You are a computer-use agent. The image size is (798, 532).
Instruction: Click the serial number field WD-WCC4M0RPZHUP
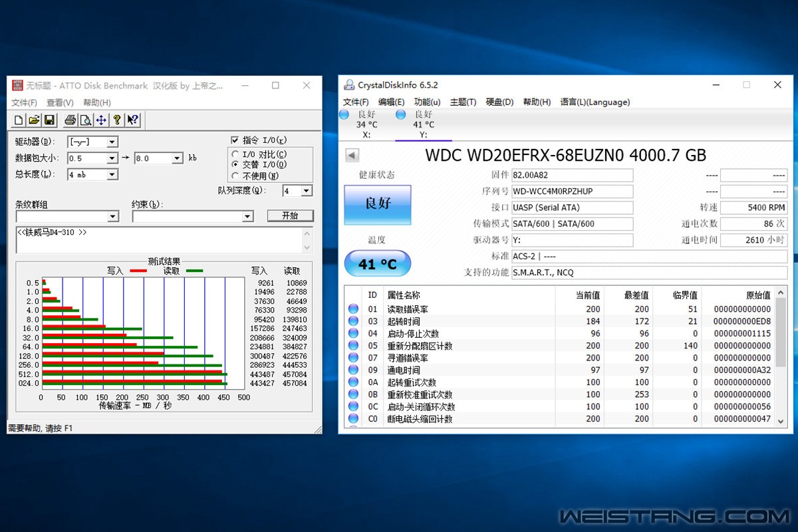click(x=572, y=191)
